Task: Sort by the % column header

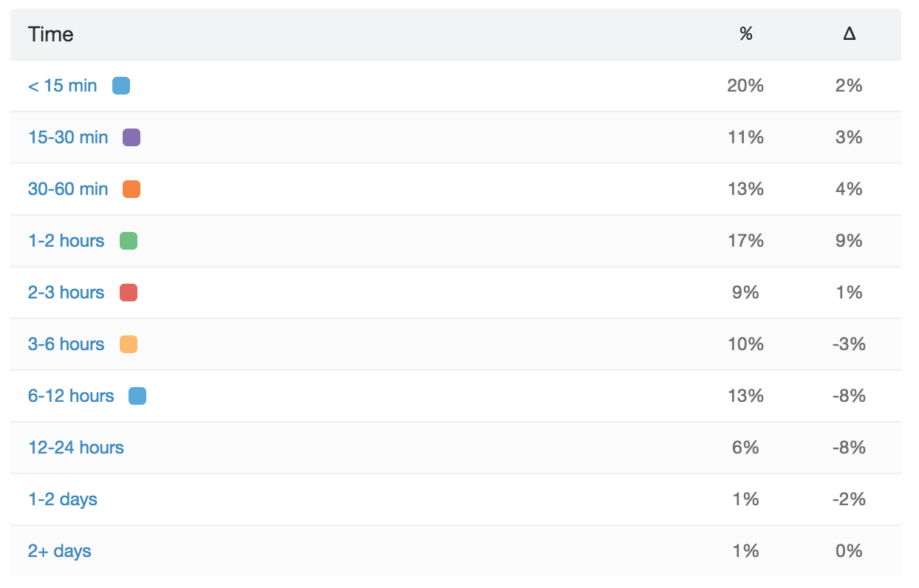Action: point(745,34)
